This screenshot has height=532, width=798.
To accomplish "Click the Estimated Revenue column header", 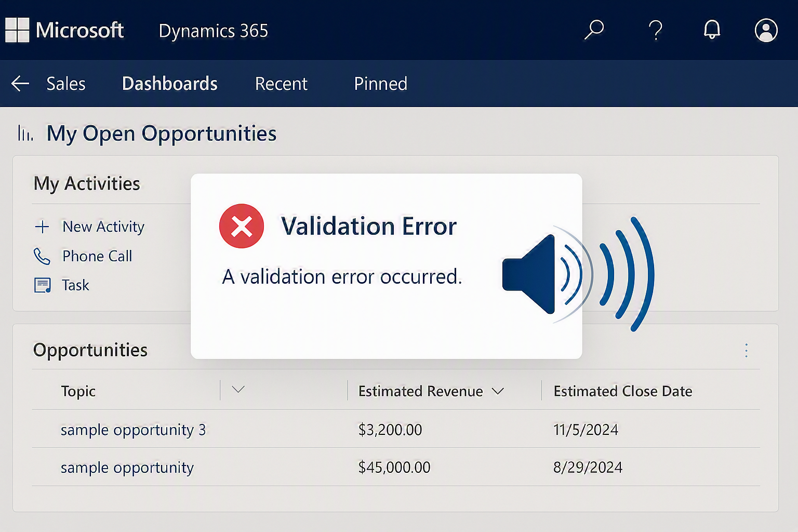I will click(420, 391).
